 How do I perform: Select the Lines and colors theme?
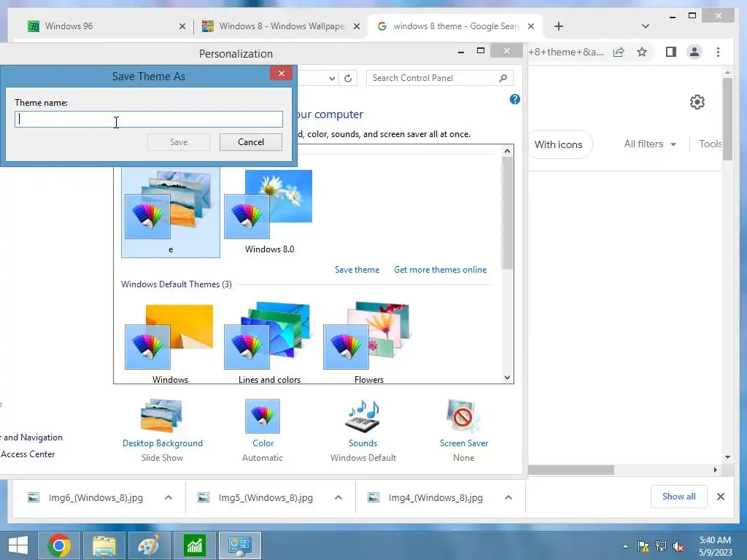tap(269, 343)
